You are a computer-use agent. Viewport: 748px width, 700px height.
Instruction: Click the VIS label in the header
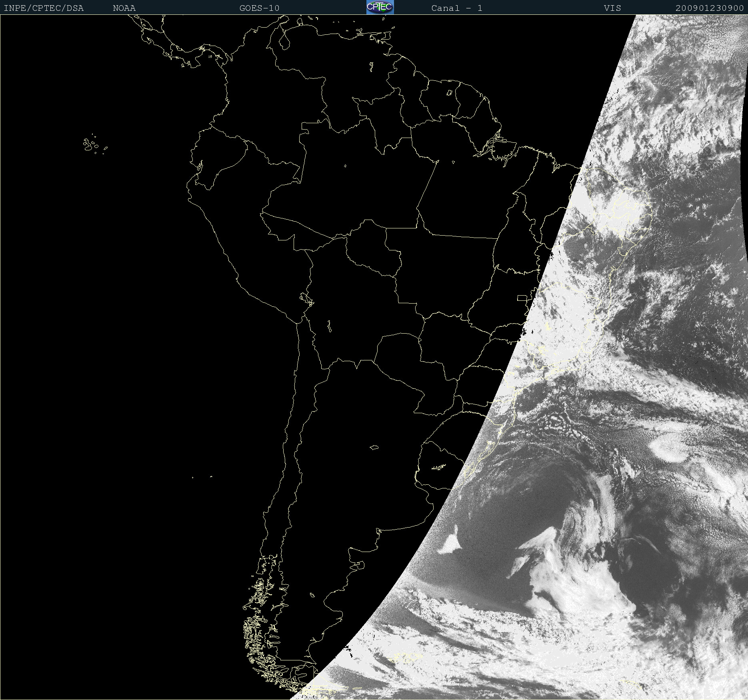pyautogui.click(x=613, y=8)
